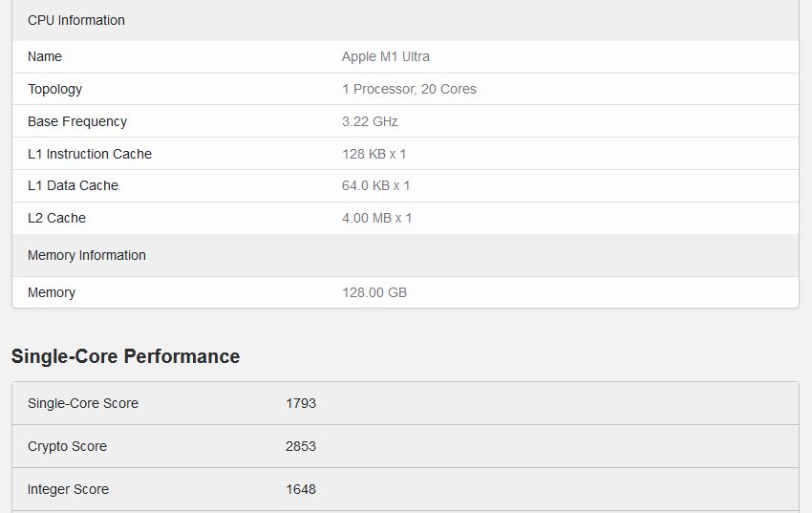
Task: Click the Single-Core Performance heading
Action: coord(125,356)
